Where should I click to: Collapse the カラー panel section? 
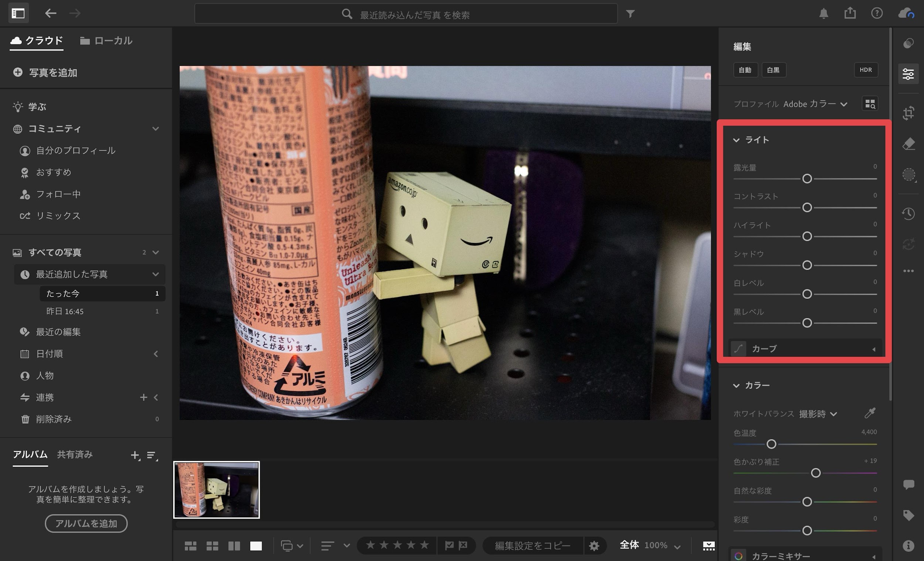coord(736,386)
